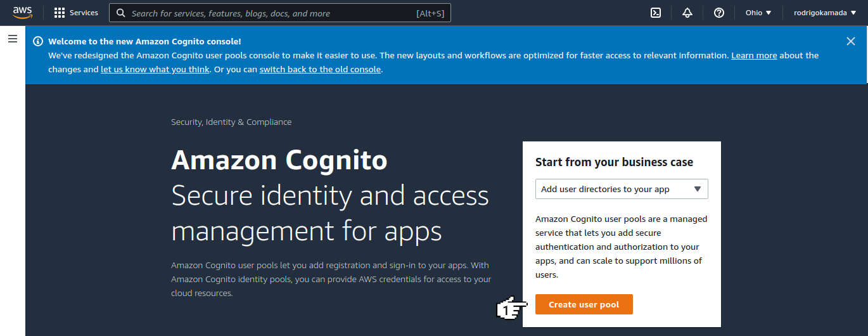Viewport: 868px width, 336px height.
Task: Launch the CloudShell terminal icon
Action: (x=656, y=13)
